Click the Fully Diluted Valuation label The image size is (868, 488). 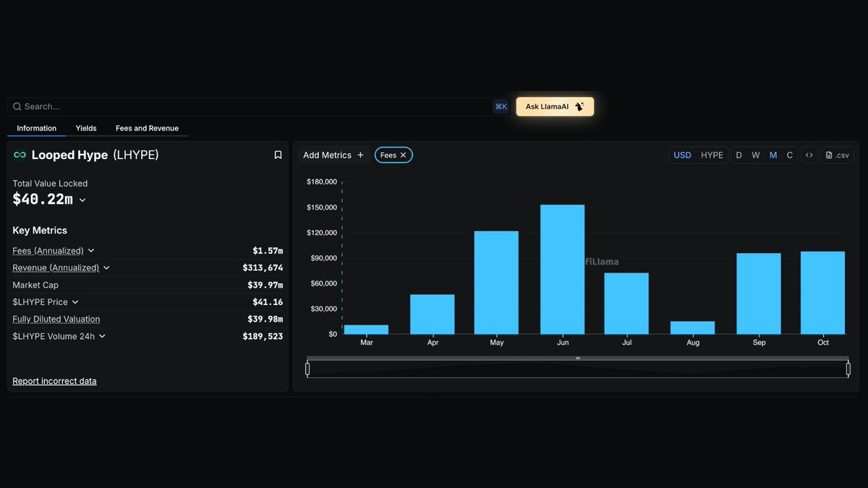56,319
